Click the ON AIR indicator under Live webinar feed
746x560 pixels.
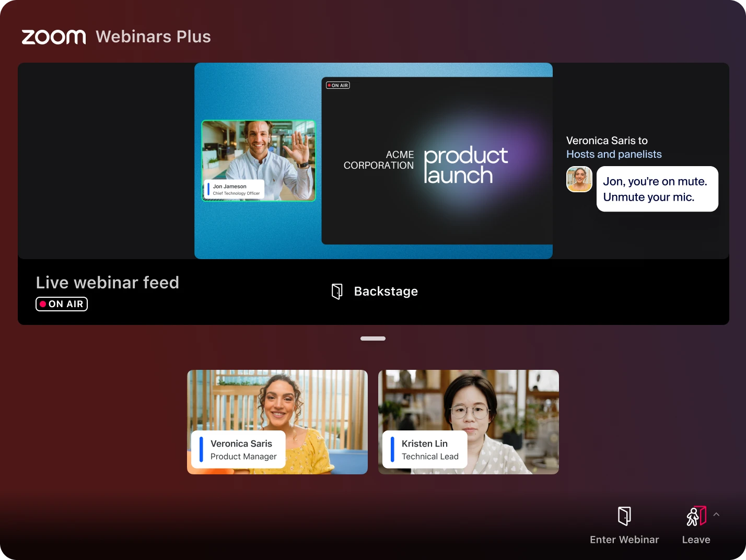click(62, 304)
